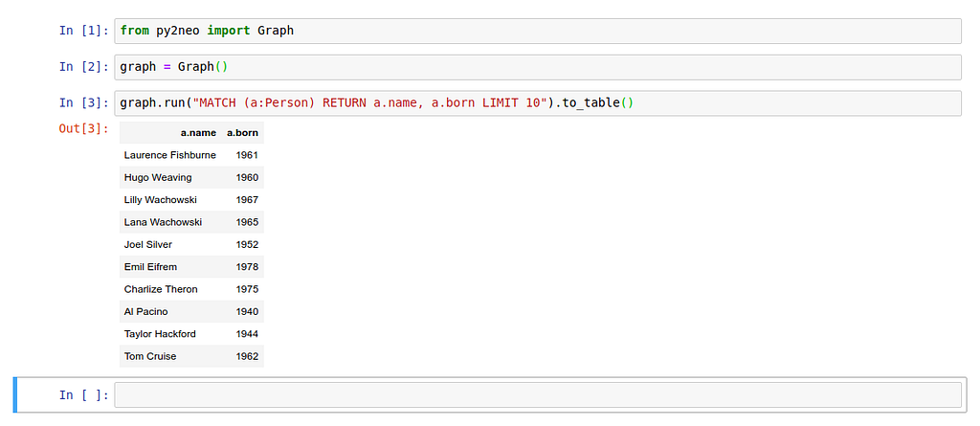The image size is (980, 426).
Task: Click the In [1]: prompt label
Action: [x=84, y=31]
